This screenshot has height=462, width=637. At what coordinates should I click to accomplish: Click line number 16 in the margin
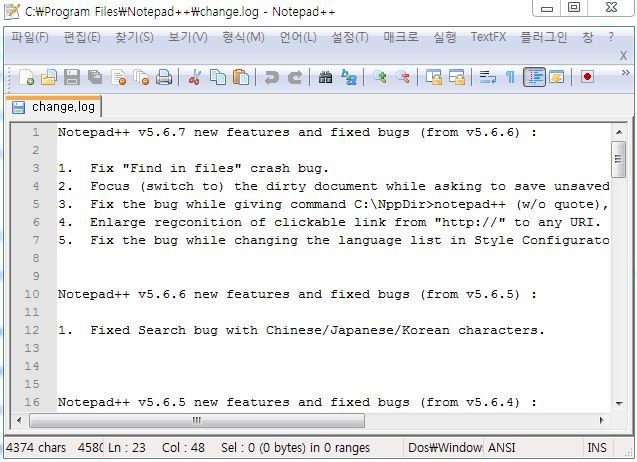(32, 402)
